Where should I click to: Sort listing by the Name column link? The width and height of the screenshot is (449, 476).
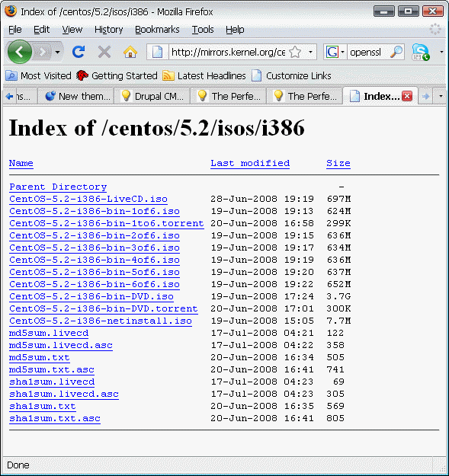(x=21, y=163)
